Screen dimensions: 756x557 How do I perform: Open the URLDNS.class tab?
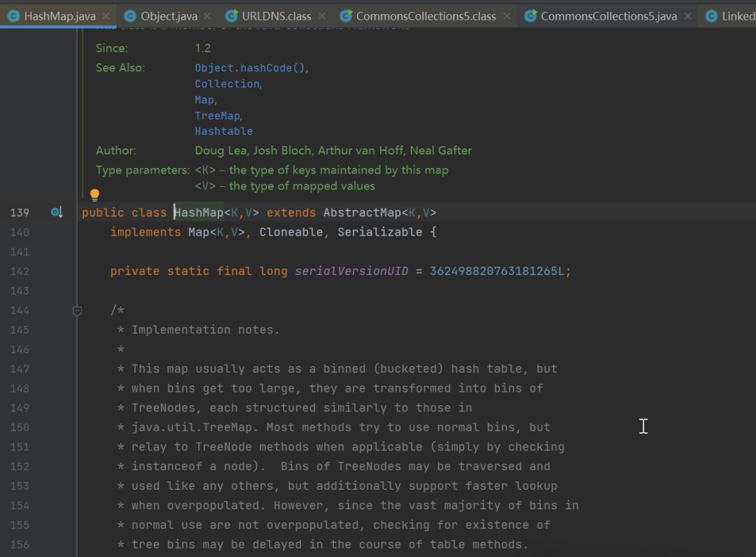(276, 16)
